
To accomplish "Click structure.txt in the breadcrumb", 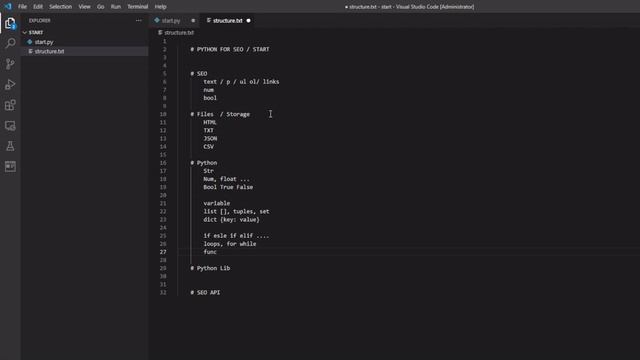I will 179,33.
